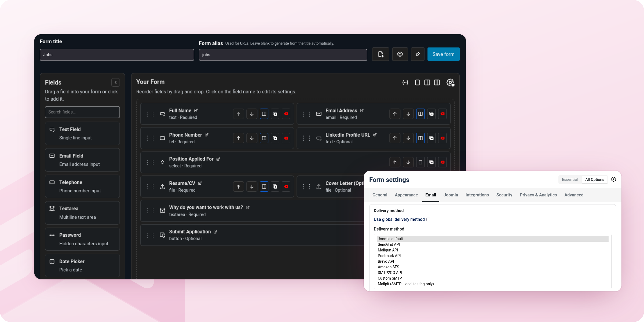
Task: Open the Integrations tab
Action: 477,195
